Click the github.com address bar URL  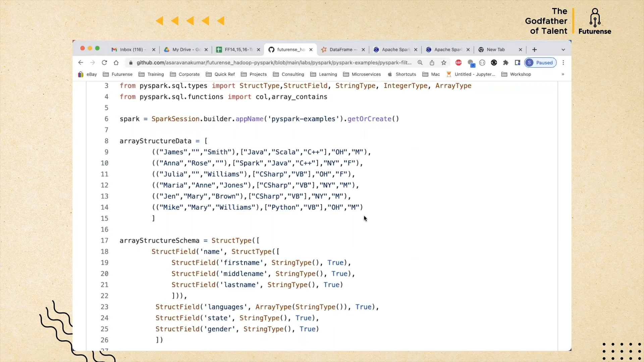point(274,63)
